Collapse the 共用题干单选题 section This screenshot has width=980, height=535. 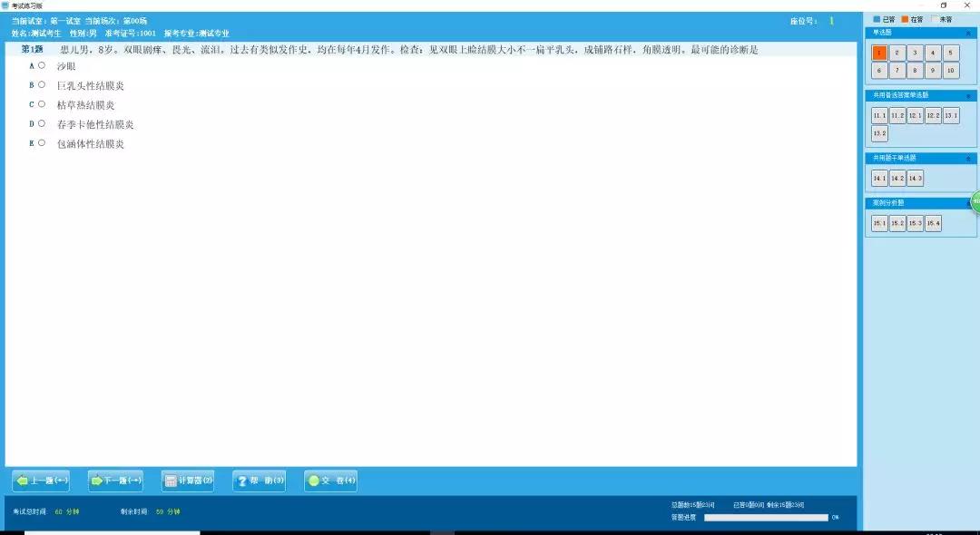point(968,158)
